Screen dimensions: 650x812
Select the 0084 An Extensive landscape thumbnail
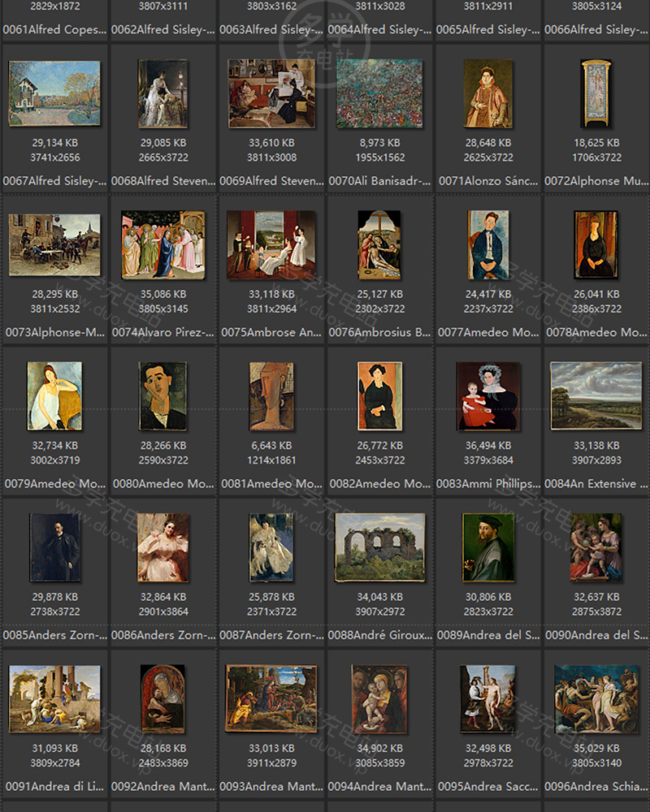pyautogui.click(x=596, y=398)
